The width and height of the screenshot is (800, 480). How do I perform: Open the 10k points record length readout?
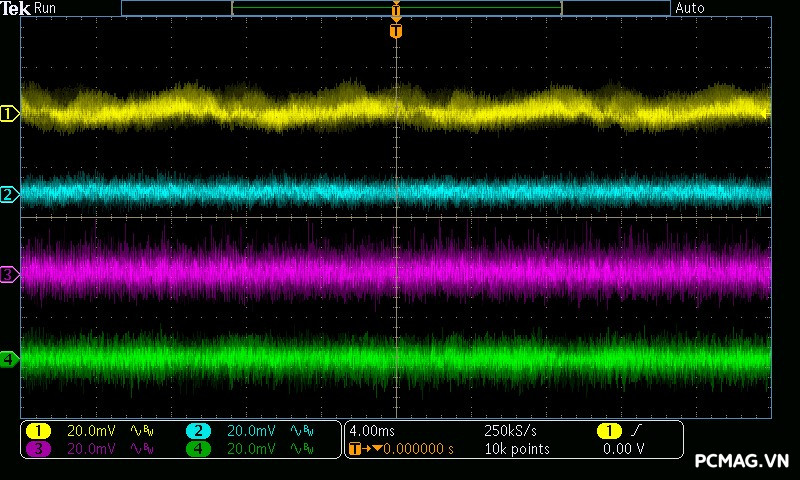516,449
